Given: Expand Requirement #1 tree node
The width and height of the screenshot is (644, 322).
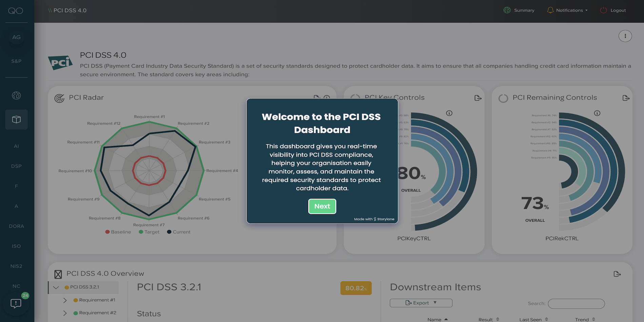Looking at the screenshot, I should pyautogui.click(x=65, y=300).
